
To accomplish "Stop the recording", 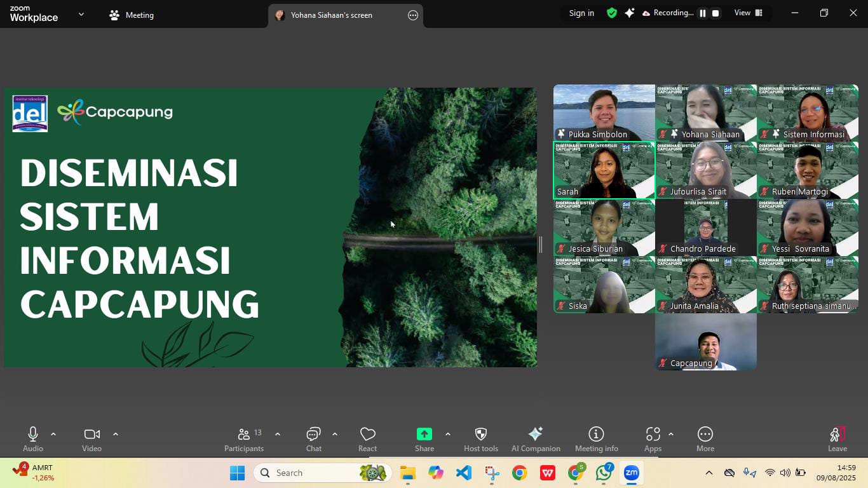I will click(715, 13).
